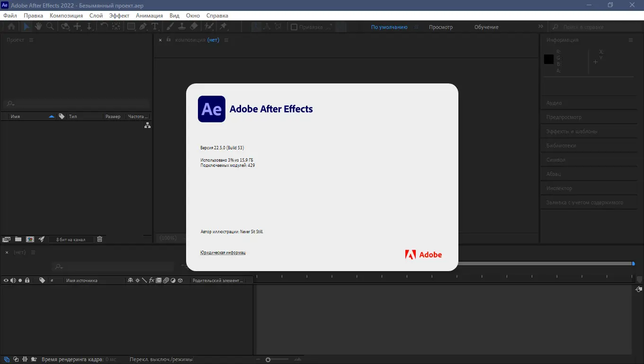Screen dimensions: 644x364
Task: Open the Файл menu
Action: click(10, 15)
